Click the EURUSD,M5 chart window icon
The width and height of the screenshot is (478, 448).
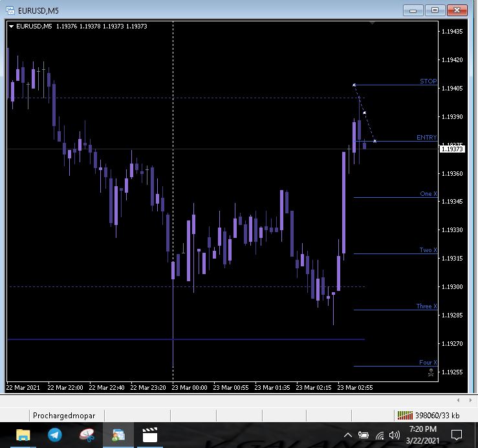(10, 10)
